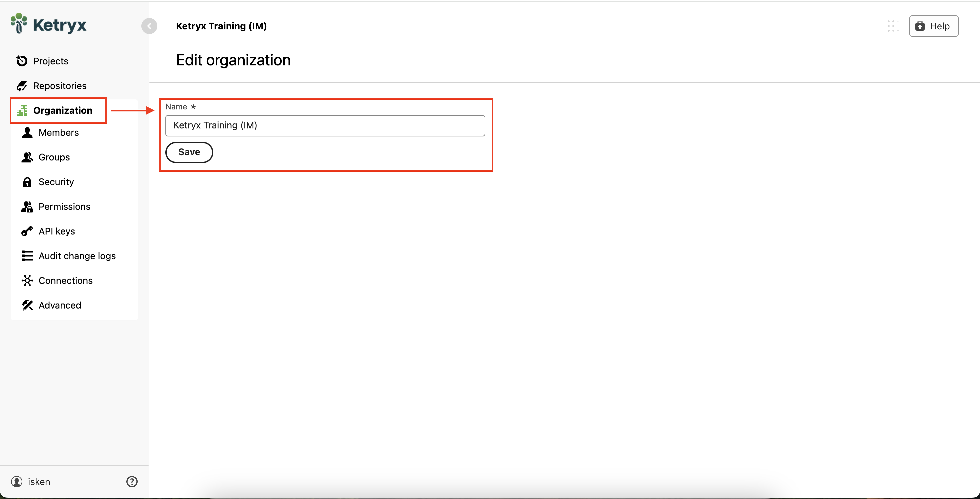Screen dimensions: 980x499
Task: Click the Advanced tools icon
Action: point(27,305)
